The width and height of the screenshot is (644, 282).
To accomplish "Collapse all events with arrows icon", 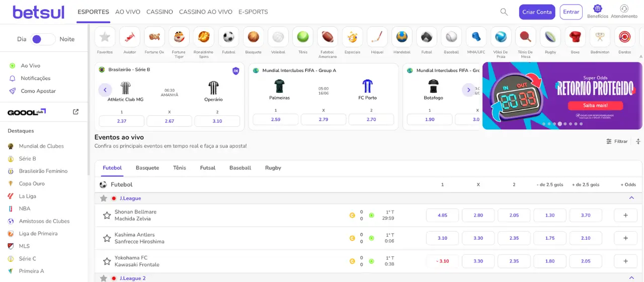I will [638, 142].
